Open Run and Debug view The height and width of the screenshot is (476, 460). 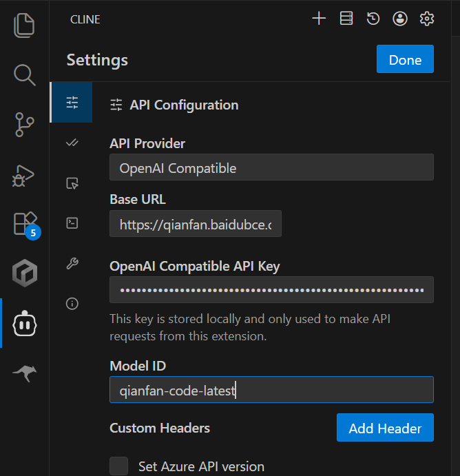point(24,176)
